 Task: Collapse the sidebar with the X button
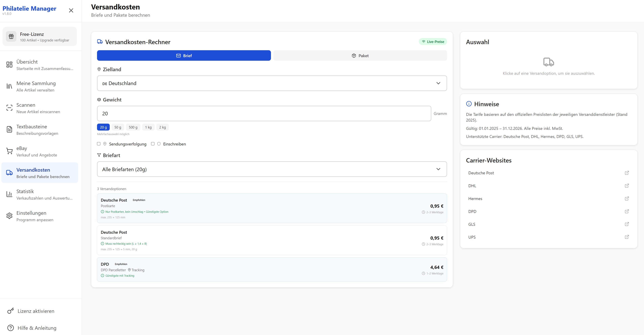71,10
